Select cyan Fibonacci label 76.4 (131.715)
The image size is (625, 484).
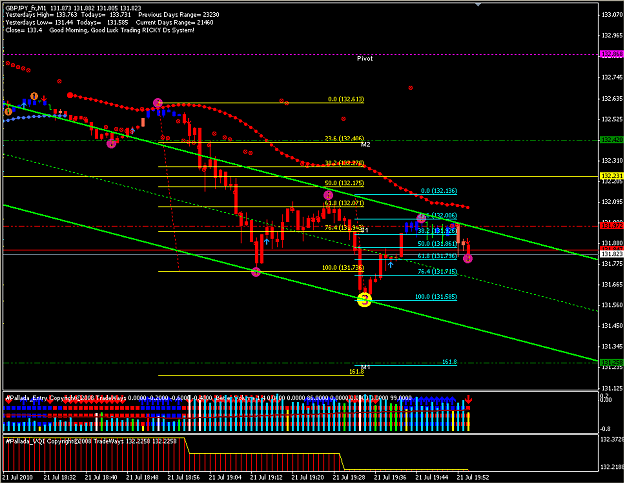point(437,272)
